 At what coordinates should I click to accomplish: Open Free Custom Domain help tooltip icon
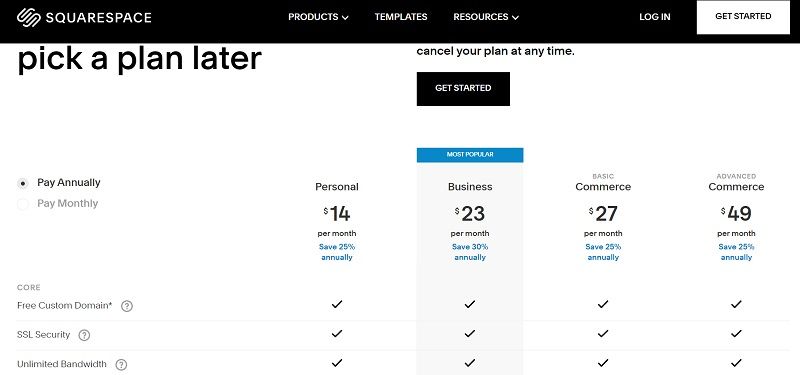[x=127, y=306]
